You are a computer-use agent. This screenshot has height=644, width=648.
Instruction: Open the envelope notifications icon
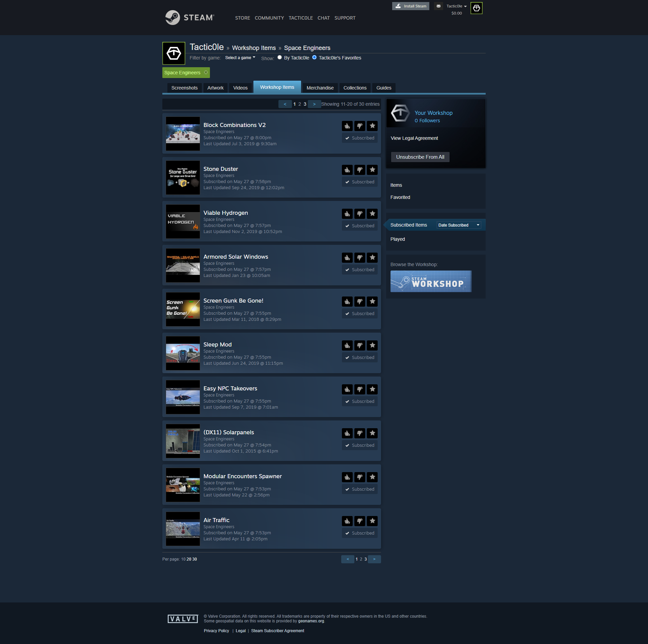(438, 6)
